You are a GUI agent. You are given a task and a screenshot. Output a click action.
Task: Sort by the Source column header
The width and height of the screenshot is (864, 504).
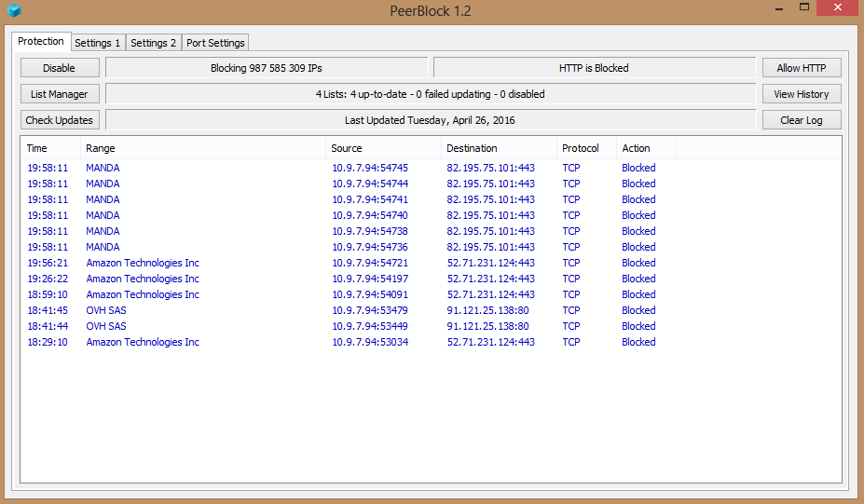click(x=383, y=148)
